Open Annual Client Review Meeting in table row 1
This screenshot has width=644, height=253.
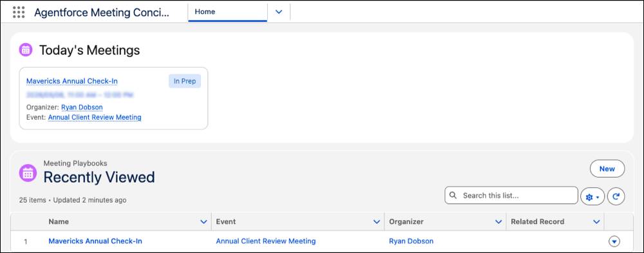coord(266,241)
